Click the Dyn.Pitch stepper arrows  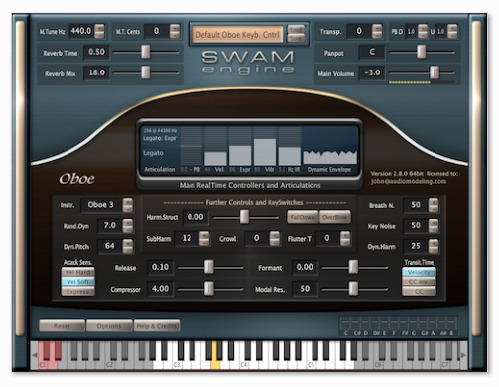click(128, 246)
